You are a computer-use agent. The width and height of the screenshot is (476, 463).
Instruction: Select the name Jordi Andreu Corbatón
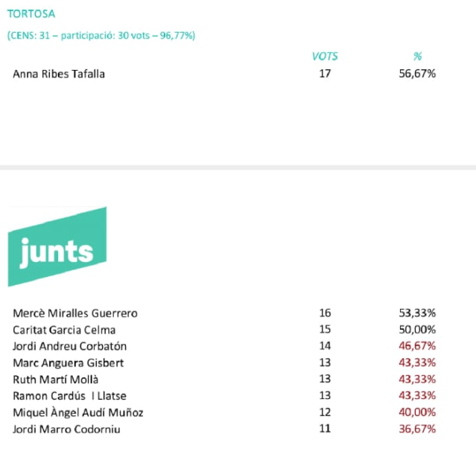pos(69,346)
